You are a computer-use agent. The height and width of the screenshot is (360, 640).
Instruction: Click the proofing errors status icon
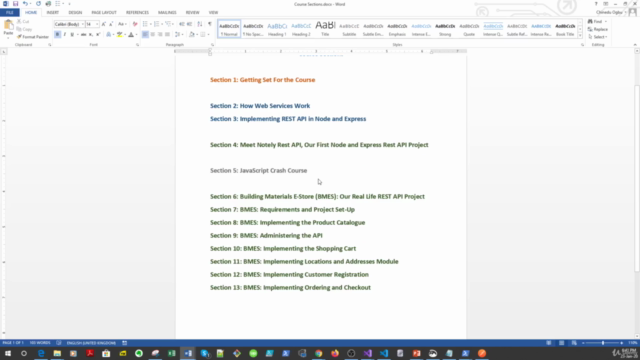click(59, 343)
